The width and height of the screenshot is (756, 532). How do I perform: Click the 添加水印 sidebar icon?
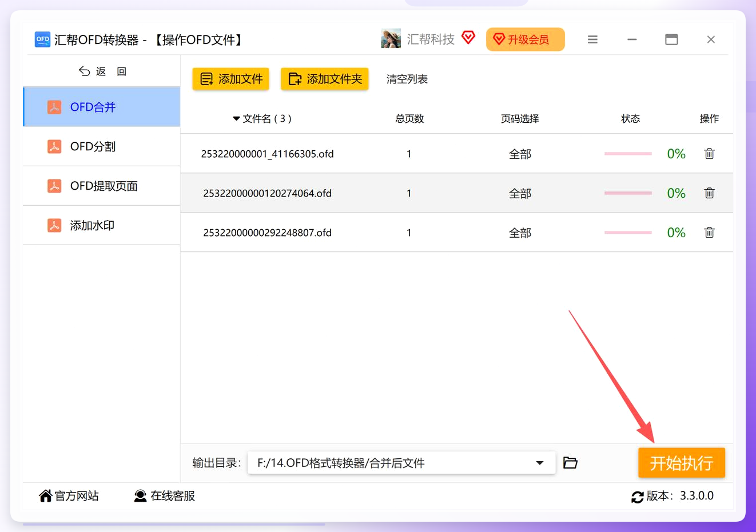(x=54, y=226)
